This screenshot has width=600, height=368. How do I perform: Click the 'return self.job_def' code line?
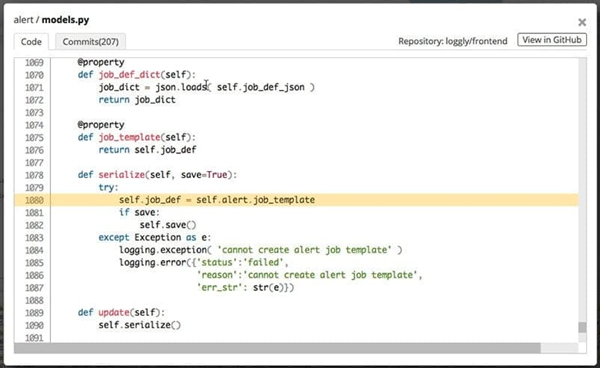147,150
